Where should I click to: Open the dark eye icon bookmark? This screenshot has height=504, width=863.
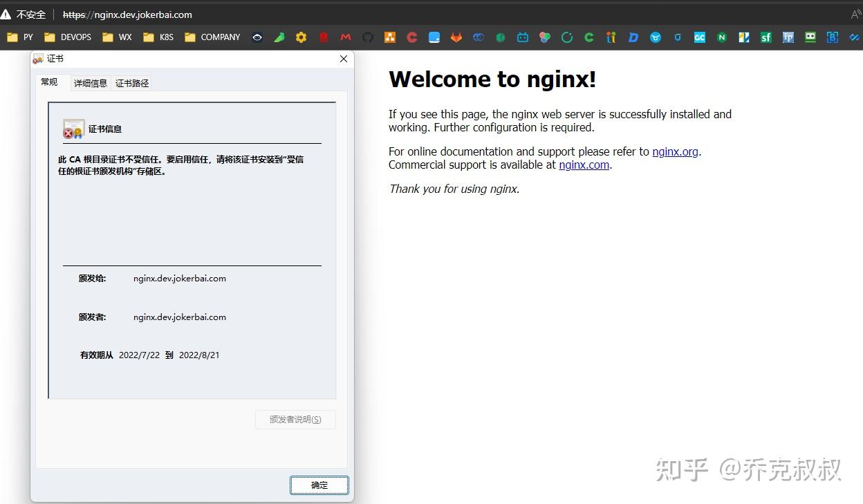[257, 37]
